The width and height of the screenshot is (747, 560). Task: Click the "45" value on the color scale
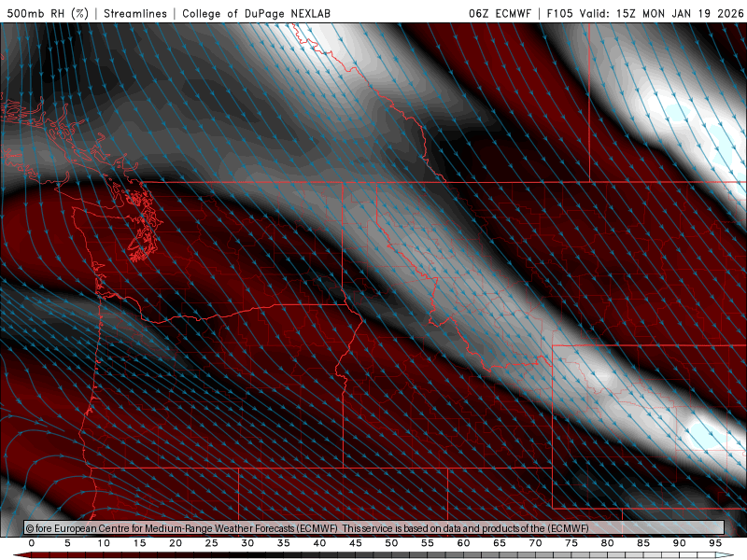[356, 543]
